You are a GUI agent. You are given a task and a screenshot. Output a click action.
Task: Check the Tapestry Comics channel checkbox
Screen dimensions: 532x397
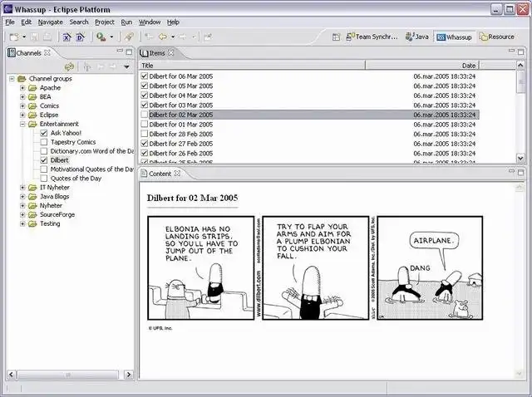44,142
